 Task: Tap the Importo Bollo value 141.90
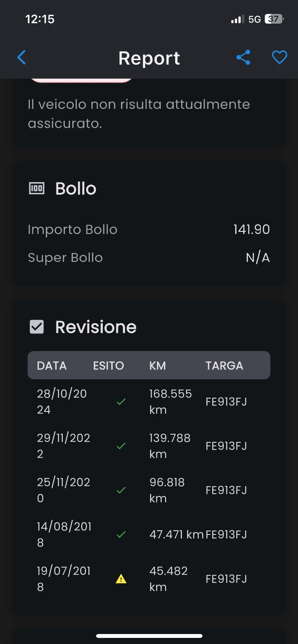point(251,229)
